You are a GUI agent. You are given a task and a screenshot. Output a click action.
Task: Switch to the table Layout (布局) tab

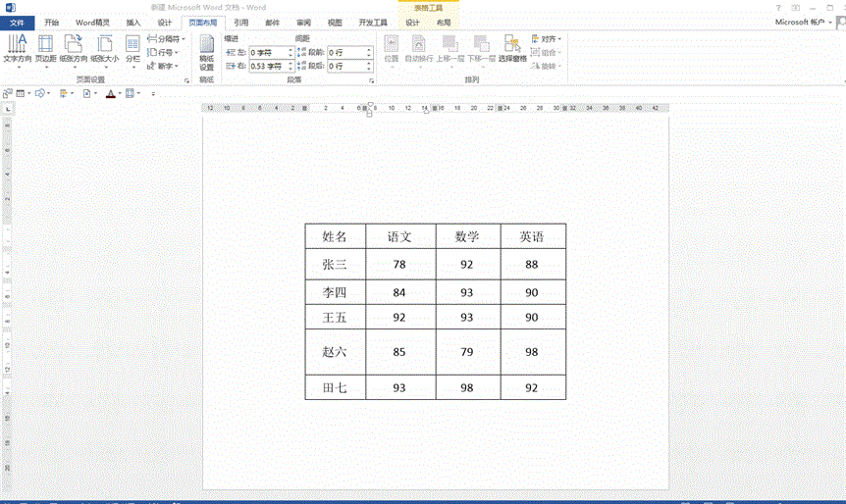click(x=445, y=22)
